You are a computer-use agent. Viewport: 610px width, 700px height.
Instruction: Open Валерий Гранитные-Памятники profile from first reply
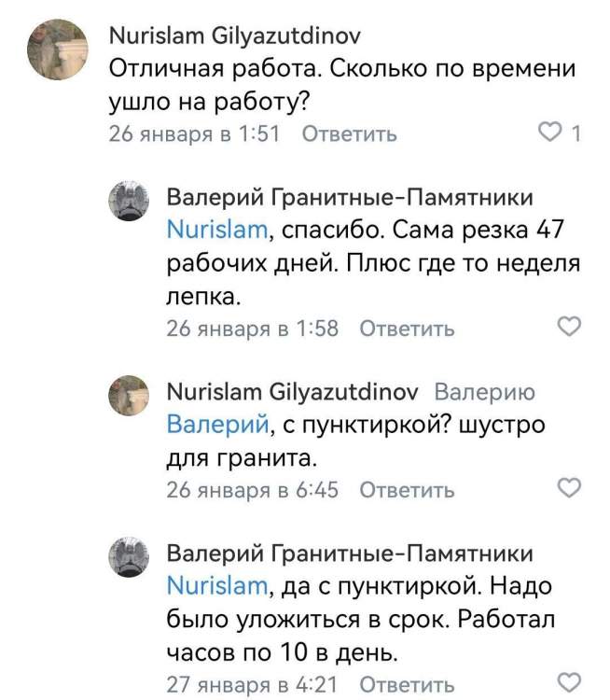coord(349,198)
